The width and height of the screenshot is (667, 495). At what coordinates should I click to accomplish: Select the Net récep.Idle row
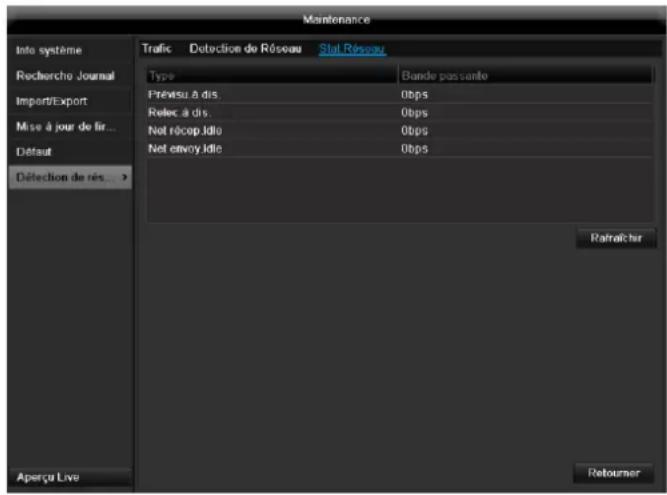(186, 131)
